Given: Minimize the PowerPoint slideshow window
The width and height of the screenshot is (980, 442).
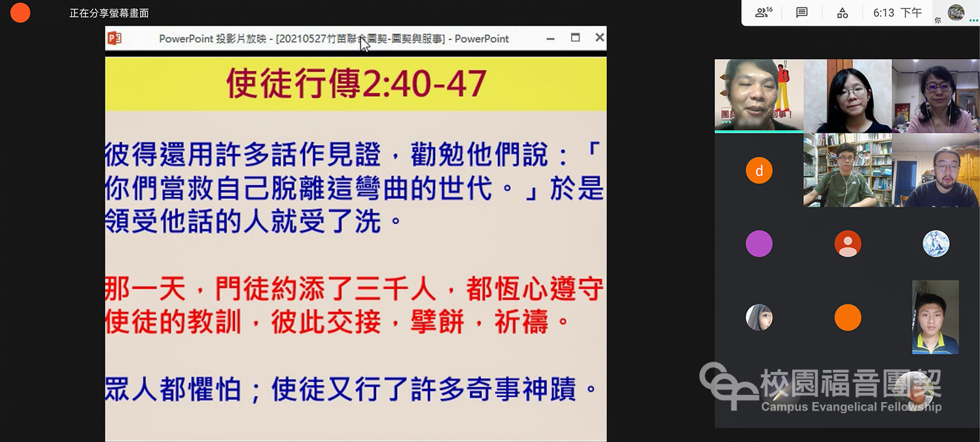Looking at the screenshot, I should click(x=550, y=38).
